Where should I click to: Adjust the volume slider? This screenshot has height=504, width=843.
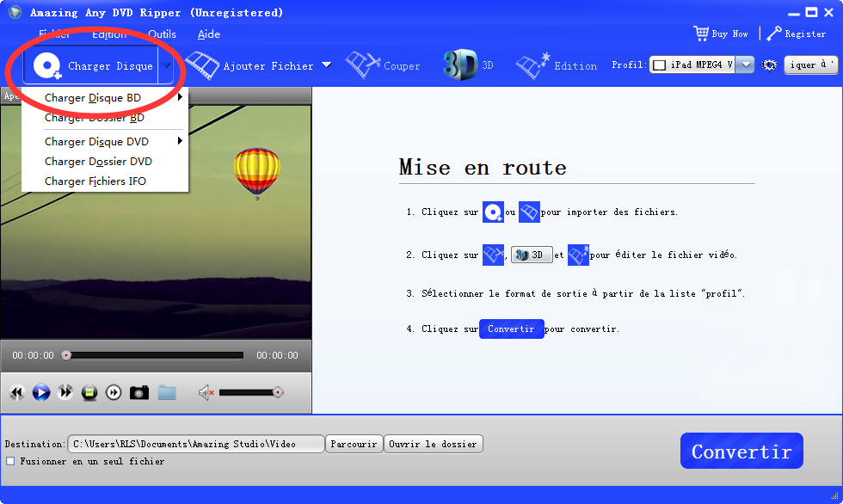tap(251, 393)
